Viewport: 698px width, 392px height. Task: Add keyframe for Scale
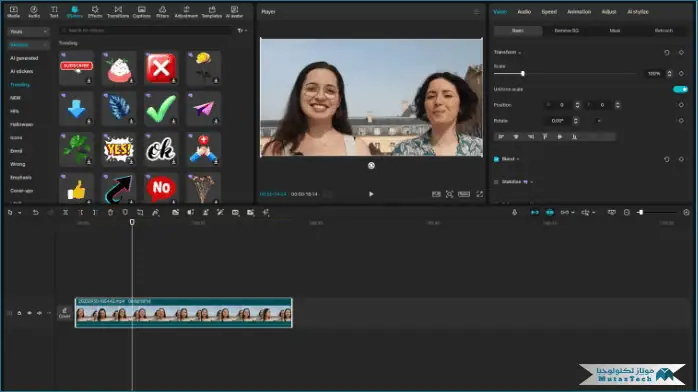point(681,73)
